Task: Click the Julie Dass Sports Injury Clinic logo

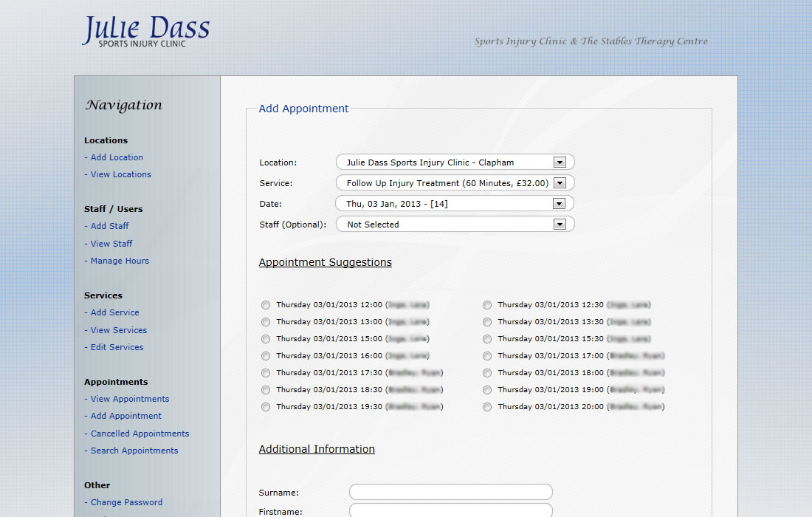Action: (146, 32)
